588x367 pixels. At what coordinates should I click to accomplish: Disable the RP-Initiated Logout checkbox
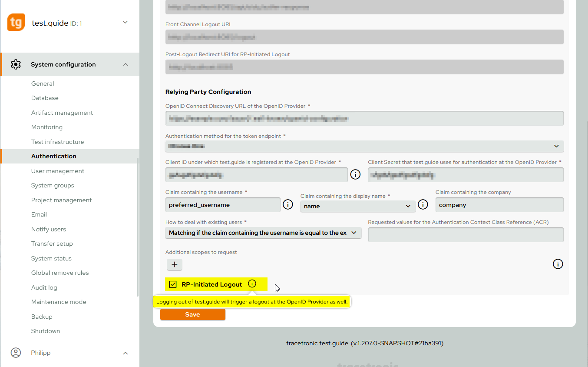tap(173, 284)
